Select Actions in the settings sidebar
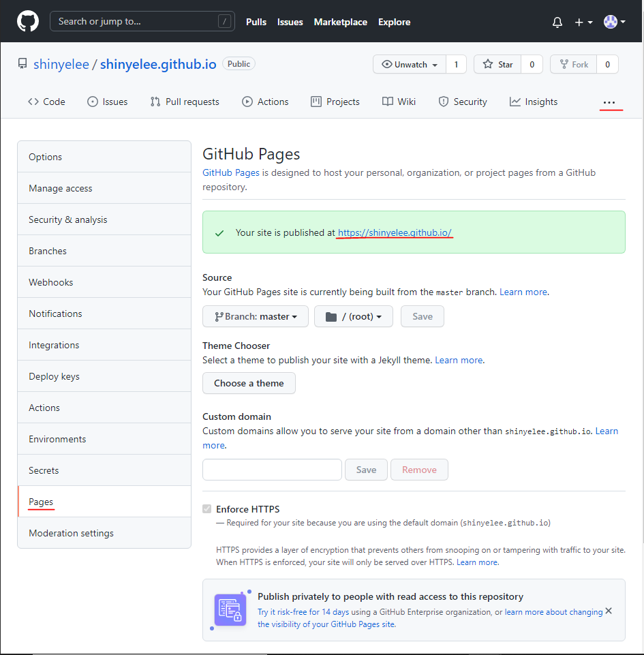The image size is (644, 655). pos(104,408)
